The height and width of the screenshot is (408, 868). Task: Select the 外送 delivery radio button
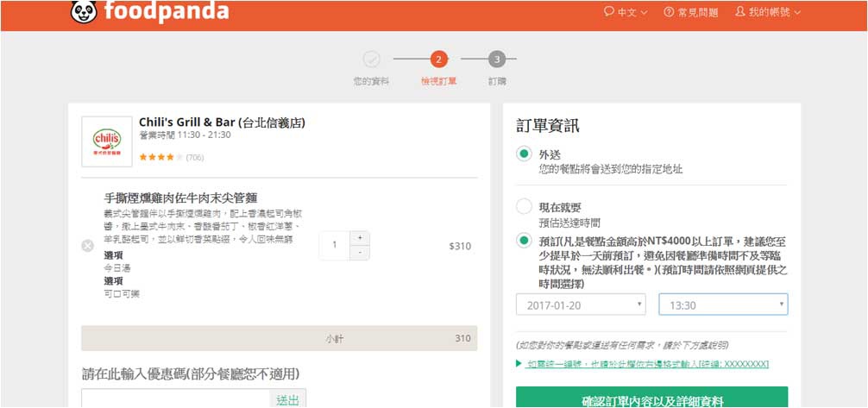pos(524,154)
